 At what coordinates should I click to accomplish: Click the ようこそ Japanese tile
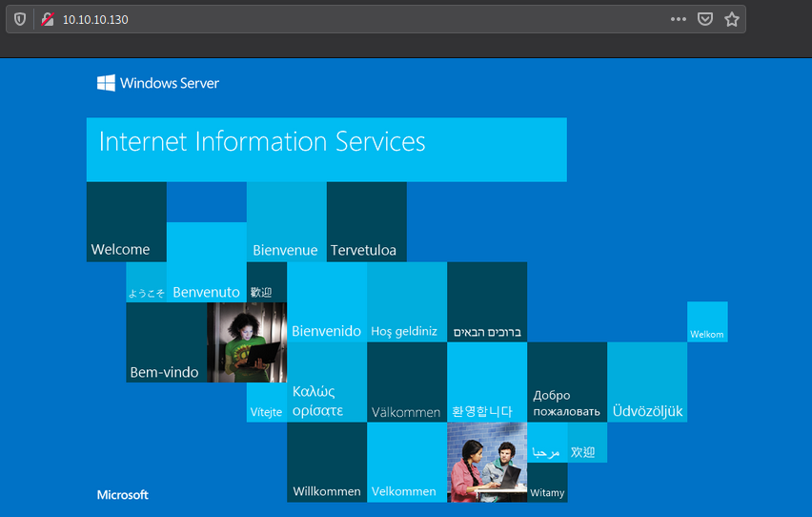pos(147,282)
